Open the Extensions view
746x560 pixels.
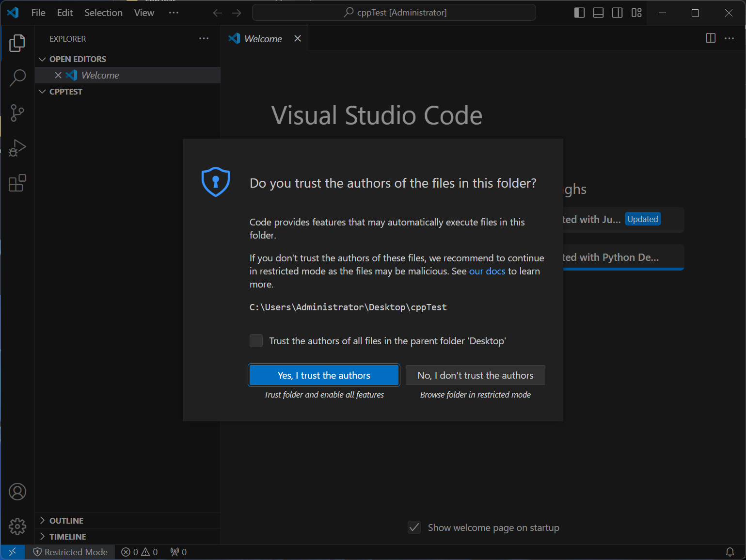[17, 183]
